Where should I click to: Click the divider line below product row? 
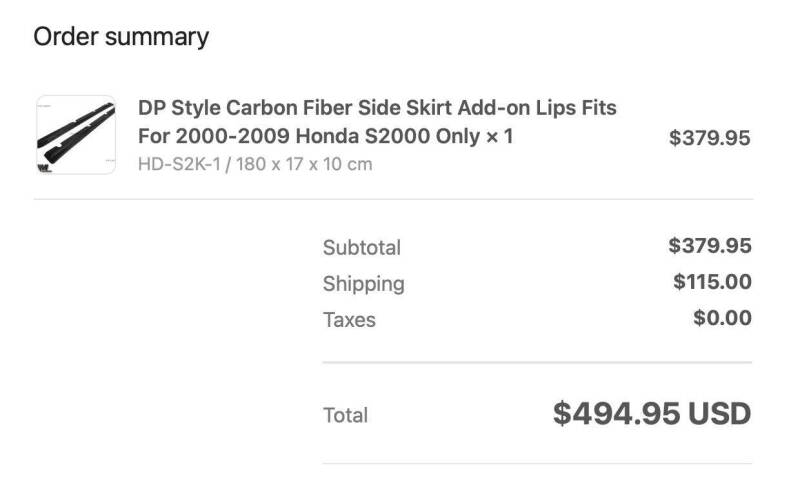pos(393,199)
